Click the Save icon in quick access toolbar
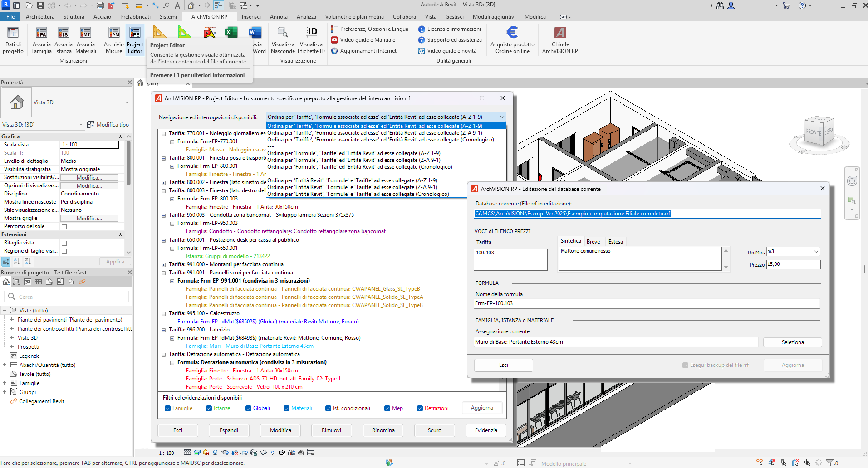 tap(40, 5)
